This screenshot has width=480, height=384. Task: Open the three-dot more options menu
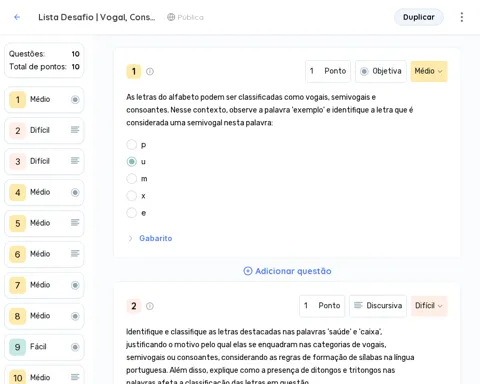(462, 17)
